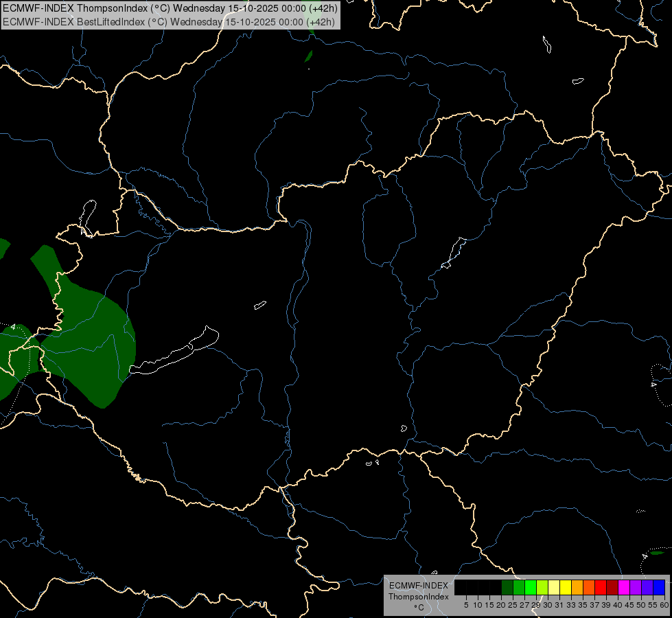The height and width of the screenshot is (618, 672).
Task: Click the long white-outlined lake in center
Action: click(x=174, y=350)
